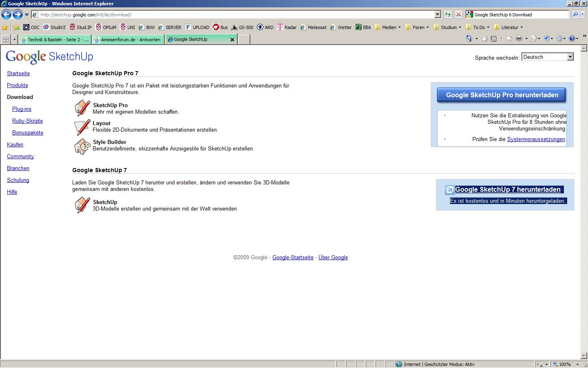Click the search magnifier button
Viewport: 588px width, 368px height.
575,15
